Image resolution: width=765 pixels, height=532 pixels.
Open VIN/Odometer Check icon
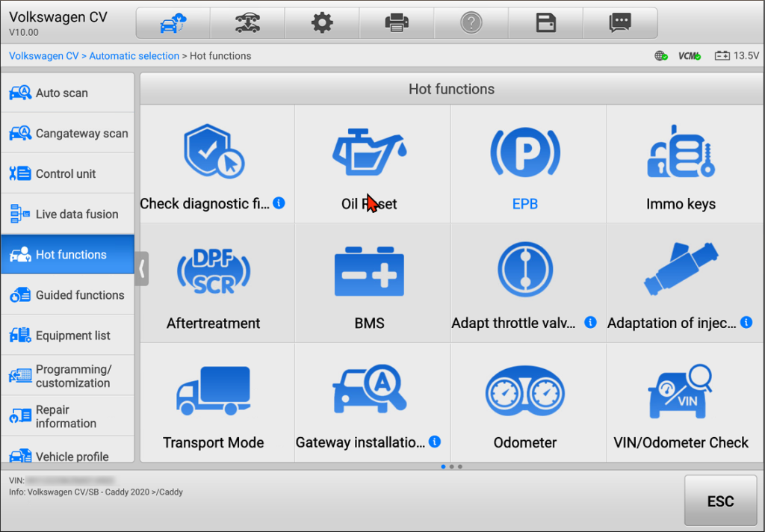(681, 392)
